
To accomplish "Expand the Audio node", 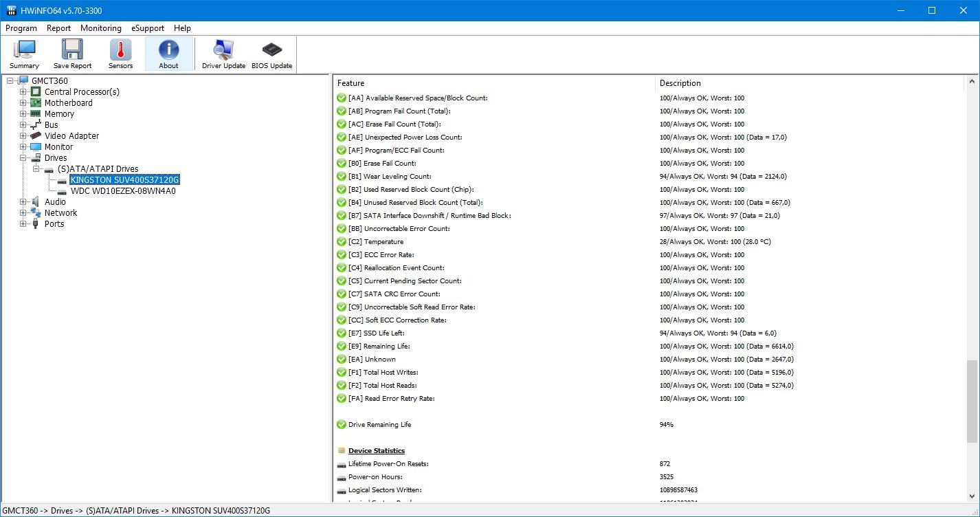I will 23,202.
